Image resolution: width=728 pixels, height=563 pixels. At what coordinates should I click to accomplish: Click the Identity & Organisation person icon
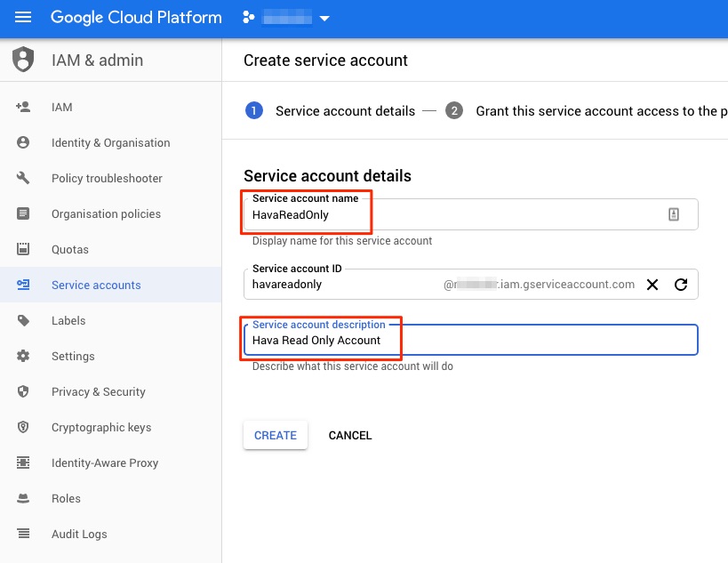pyautogui.click(x=23, y=142)
